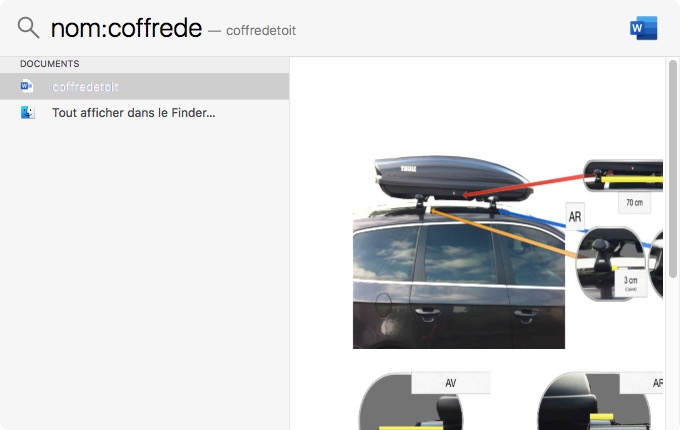The width and height of the screenshot is (680, 430).
Task: Click the bottom-left AV circular detail image
Action: (411, 401)
